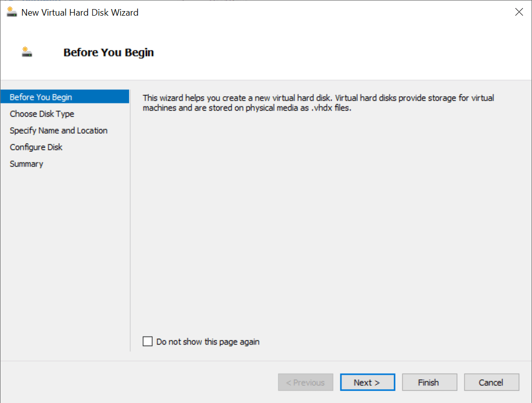Open the 'Specify Name and Location' step

pyautogui.click(x=58, y=130)
